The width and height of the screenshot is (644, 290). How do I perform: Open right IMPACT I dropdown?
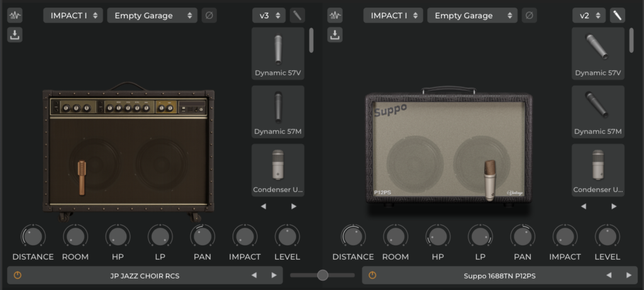(393, 16)
